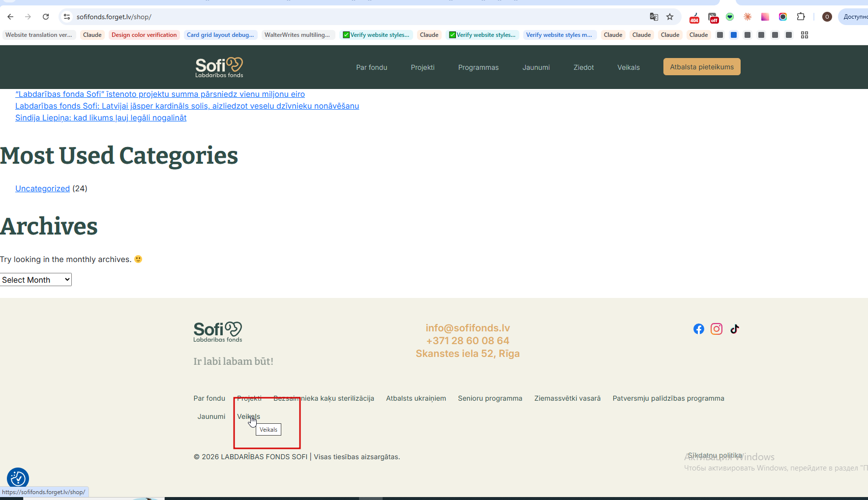The height and width of the screenshot is (500, 868).
Task: Click 'Try looking in the monthly archives.' text
Action: click(66, 259)
